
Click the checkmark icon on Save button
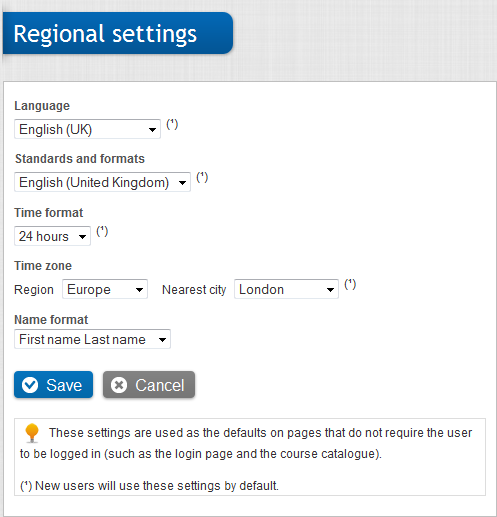(x=30, y=385)
